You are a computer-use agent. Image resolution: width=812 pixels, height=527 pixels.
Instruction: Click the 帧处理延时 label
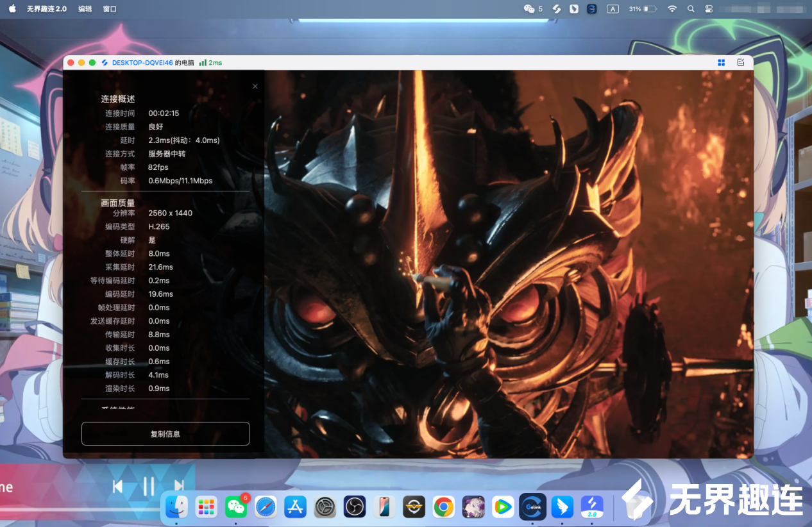117,308
